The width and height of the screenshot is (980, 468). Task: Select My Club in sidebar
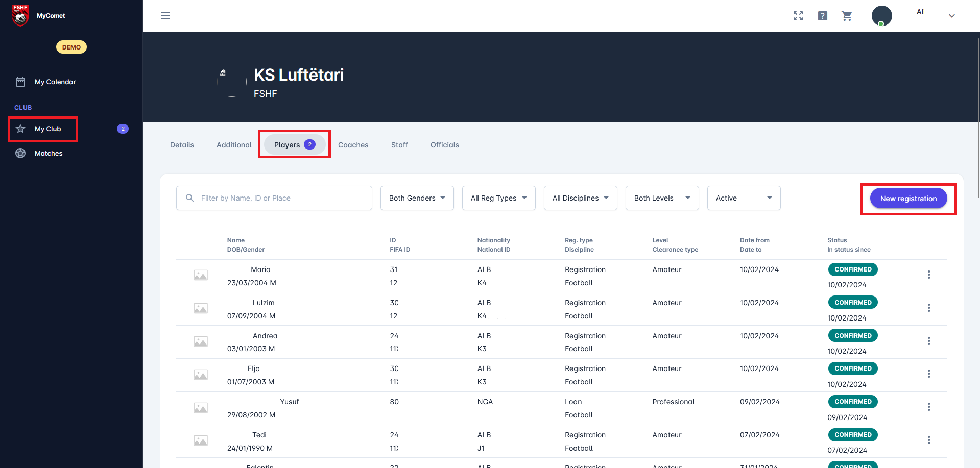tap(47, 129)
